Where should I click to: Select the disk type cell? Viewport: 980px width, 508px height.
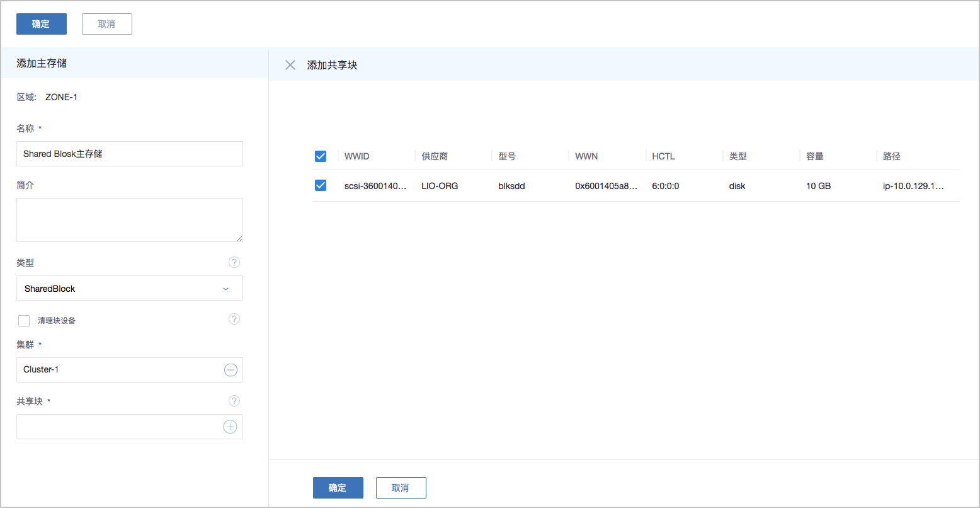(x=737, y=186)
